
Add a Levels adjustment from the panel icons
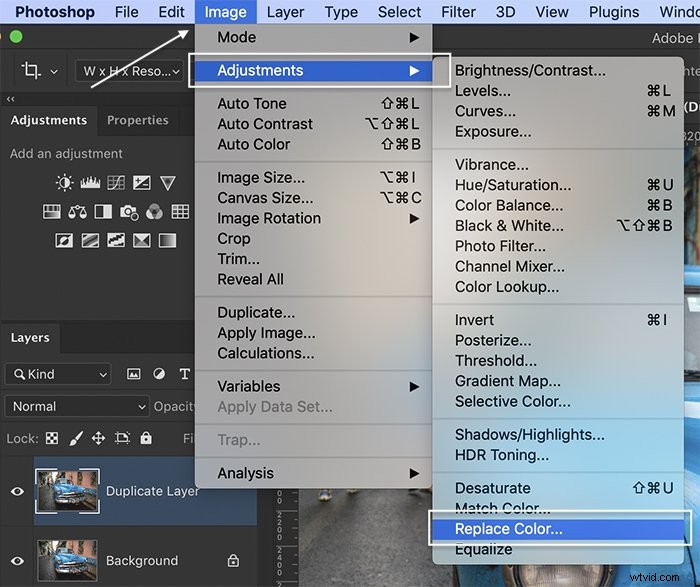tap(90, 183)
